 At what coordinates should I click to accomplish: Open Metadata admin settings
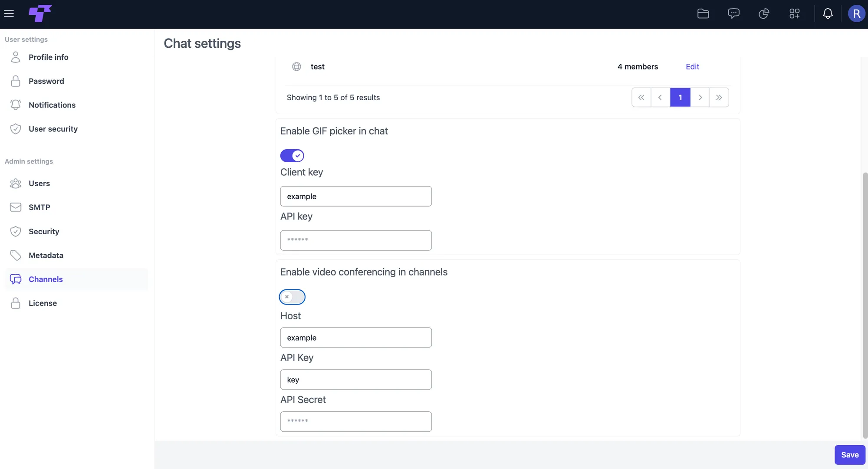76,255
